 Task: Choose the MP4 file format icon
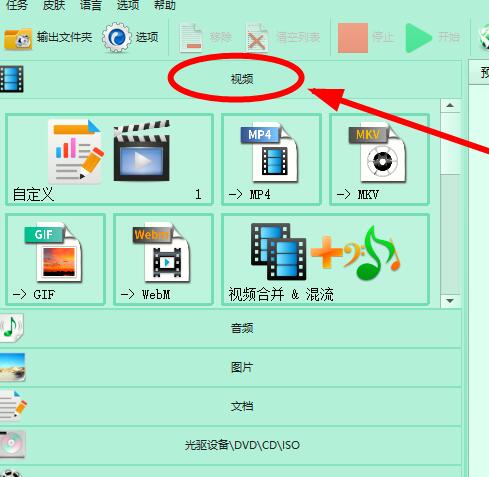[270, 153]
